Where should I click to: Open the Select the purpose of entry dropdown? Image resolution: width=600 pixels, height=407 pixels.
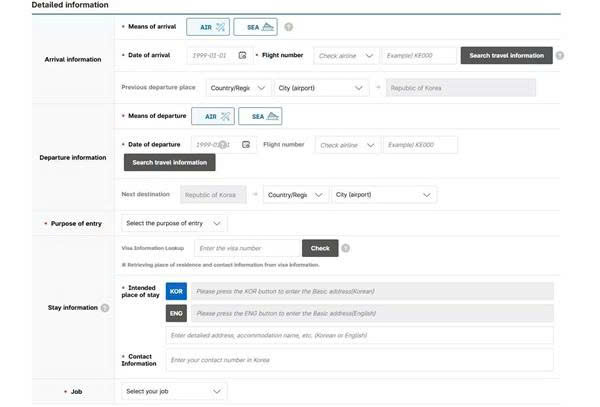point(174,223)
